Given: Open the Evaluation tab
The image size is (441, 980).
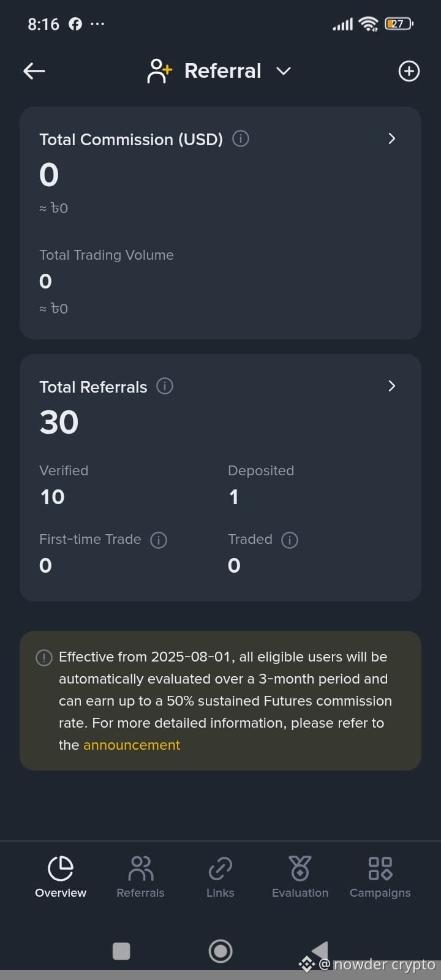Looking at the screenshot, I should [300, 877].
